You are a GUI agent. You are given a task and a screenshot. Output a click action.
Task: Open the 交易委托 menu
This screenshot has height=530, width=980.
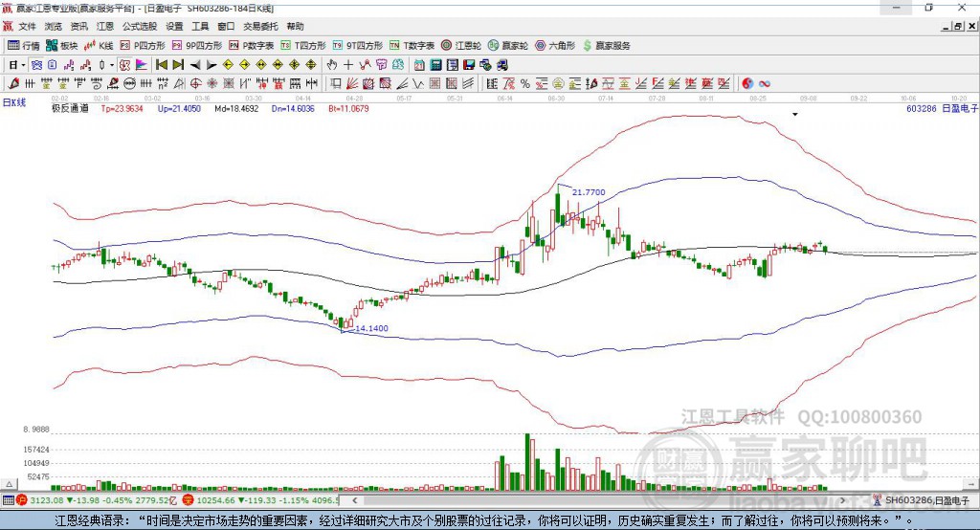[260, 26]
